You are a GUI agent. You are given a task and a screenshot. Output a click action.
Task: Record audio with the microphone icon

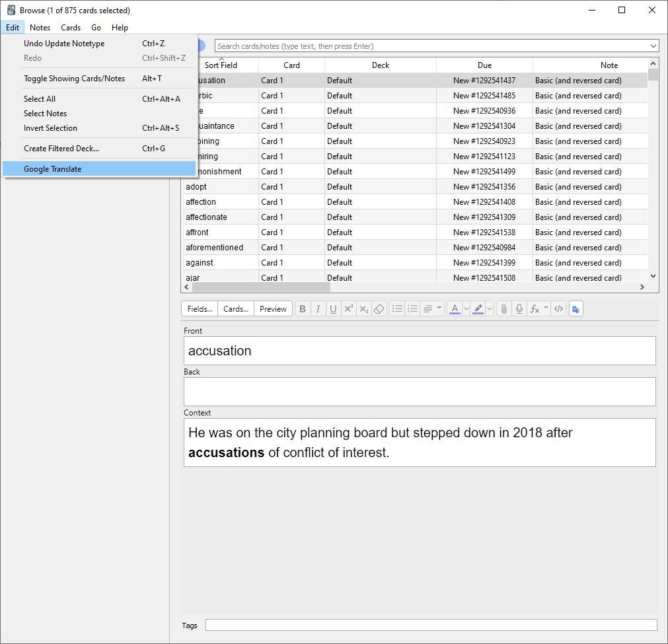[x=519, y=309]
